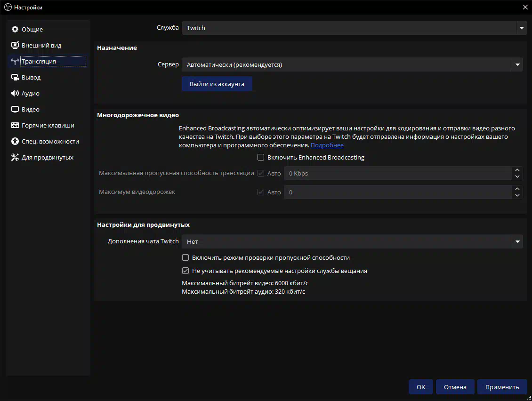Screen dimensions: 532x401
Task: Click the accessibility icon for Спец. возможности
Action: pyautogui.click(x=15, y=141)
